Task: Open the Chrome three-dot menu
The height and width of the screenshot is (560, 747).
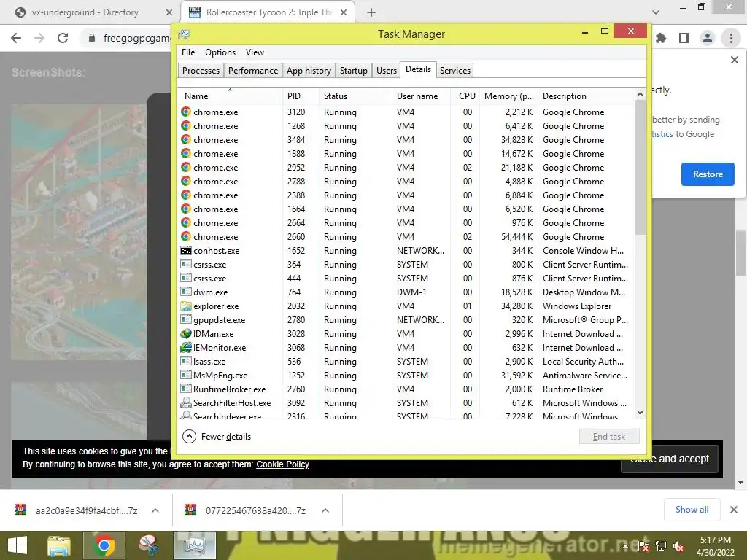Action: [x=731, y=38]
